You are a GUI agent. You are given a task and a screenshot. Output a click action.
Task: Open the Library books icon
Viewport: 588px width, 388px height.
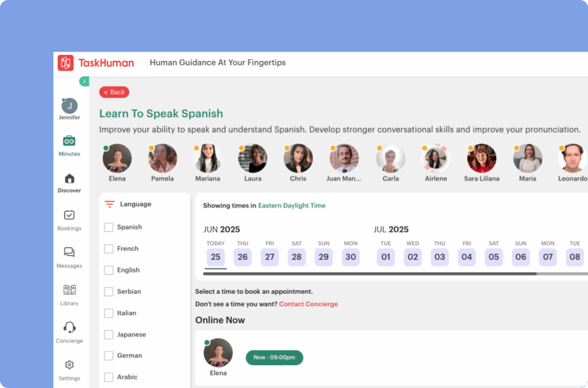(69, 290)
